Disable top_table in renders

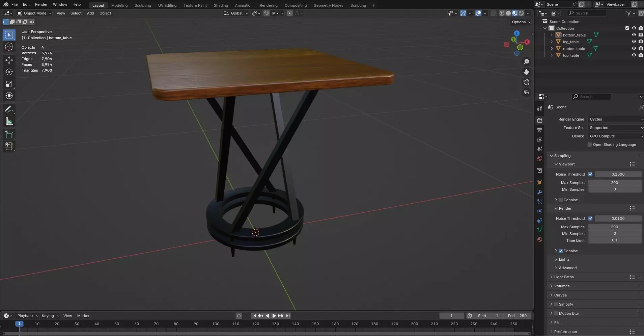pyautogui.click(x=641, y=55)
